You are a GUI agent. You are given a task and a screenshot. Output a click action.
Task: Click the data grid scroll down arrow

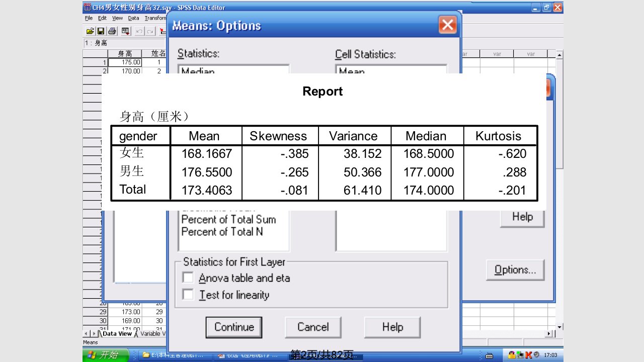pos(559,326)
